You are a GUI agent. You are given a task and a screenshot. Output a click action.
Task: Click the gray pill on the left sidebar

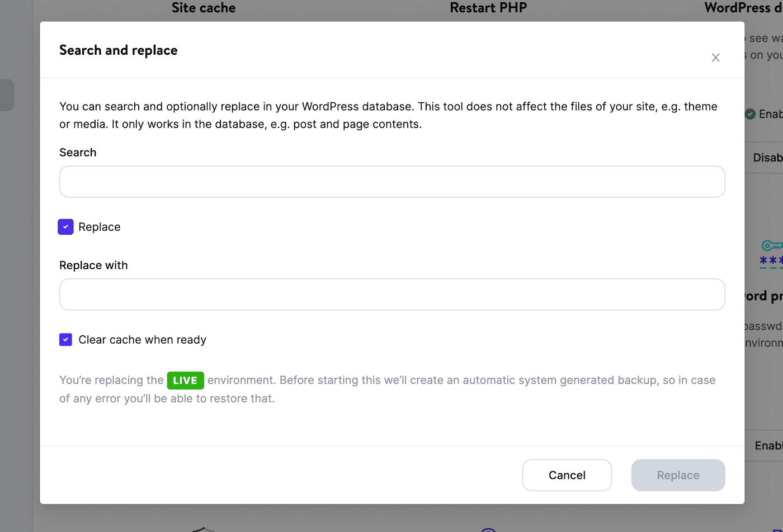pyautogui.click(x=8, y=95)
